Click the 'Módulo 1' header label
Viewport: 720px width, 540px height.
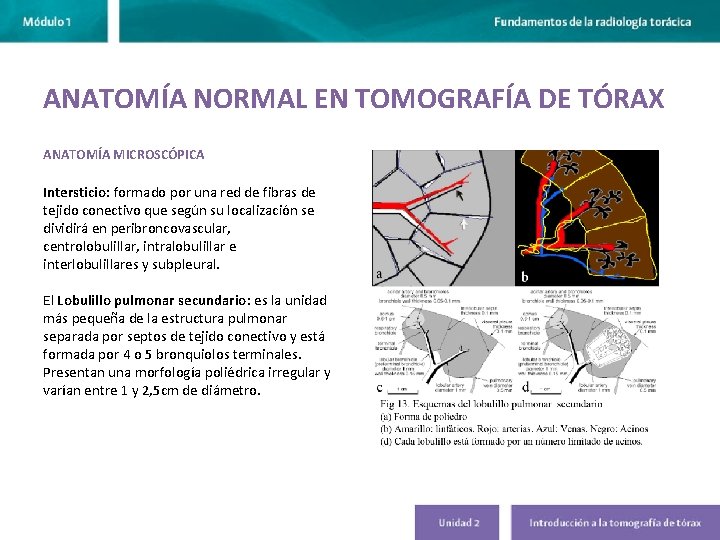[47, 22]
